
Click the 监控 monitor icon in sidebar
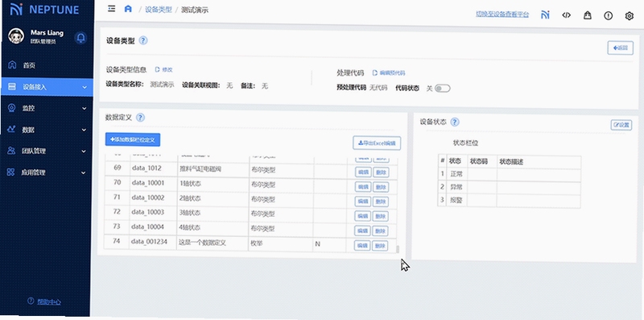click(x=11, y=108)
